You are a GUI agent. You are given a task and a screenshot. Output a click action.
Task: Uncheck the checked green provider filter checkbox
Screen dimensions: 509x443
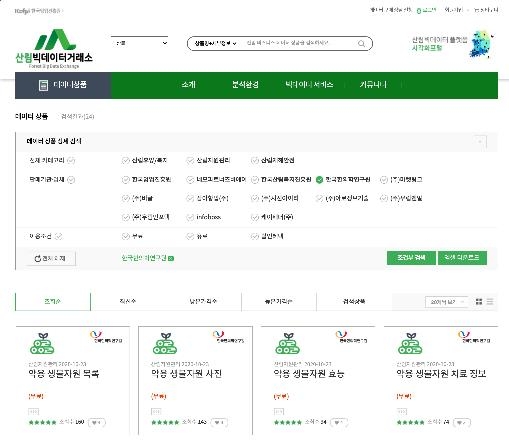[319, 180]
